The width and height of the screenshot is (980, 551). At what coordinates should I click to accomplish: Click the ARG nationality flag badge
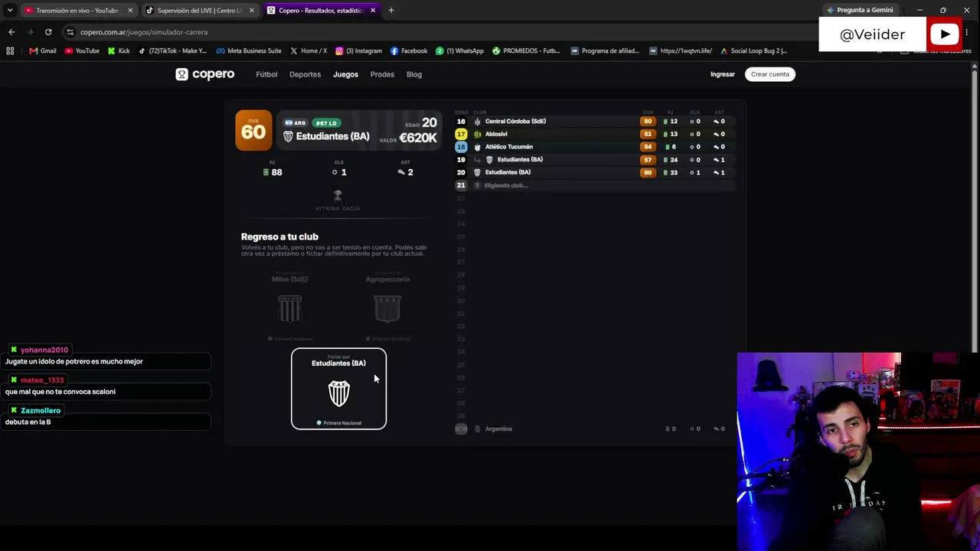[x=295, y=123]
